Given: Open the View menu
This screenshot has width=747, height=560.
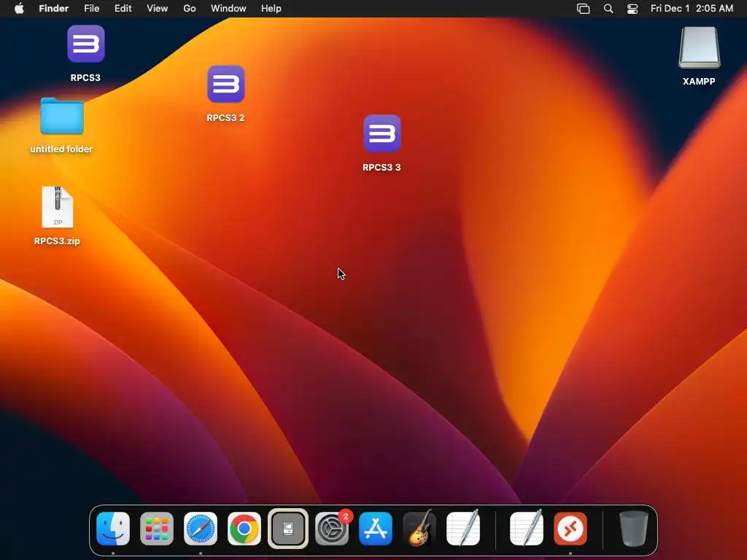Looking at the screenshot, I should click(158, 8).
